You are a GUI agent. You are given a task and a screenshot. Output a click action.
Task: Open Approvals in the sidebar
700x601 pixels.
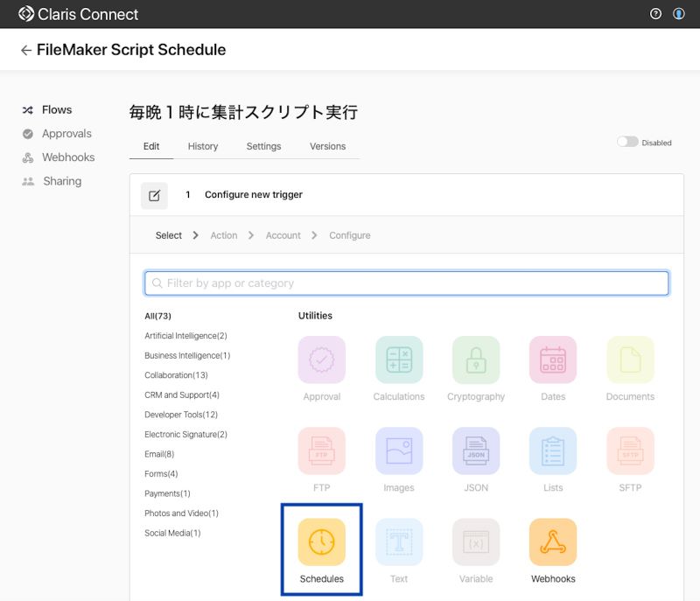click(66, 133)
